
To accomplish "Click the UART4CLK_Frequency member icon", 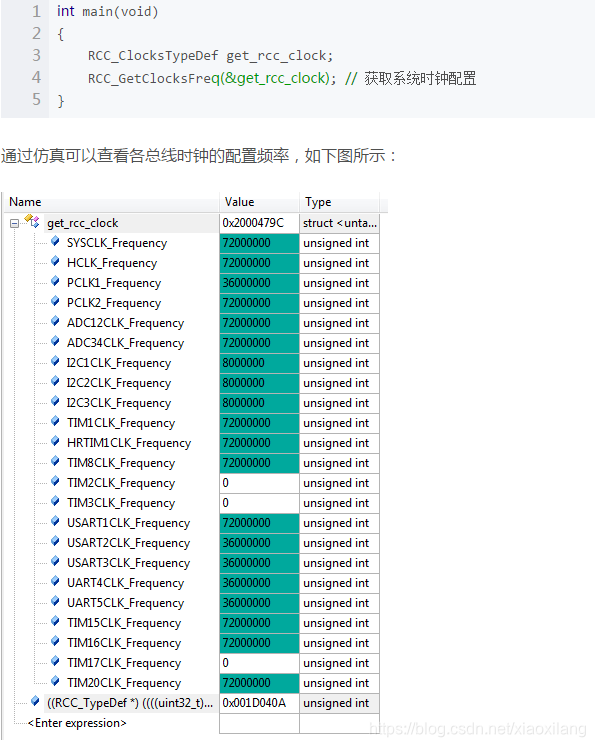I will click(55, 582).
